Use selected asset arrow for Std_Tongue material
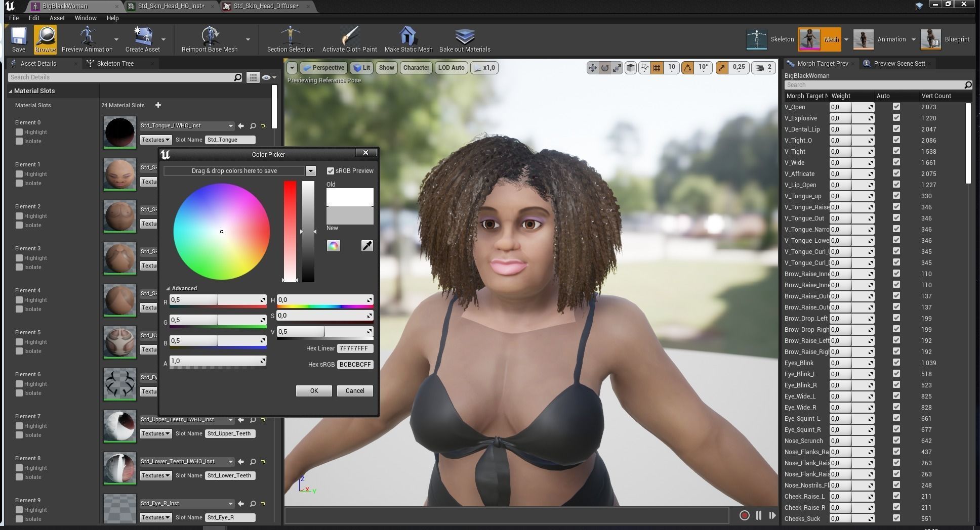This screenshot has height=530, width=980. [241, 126]
